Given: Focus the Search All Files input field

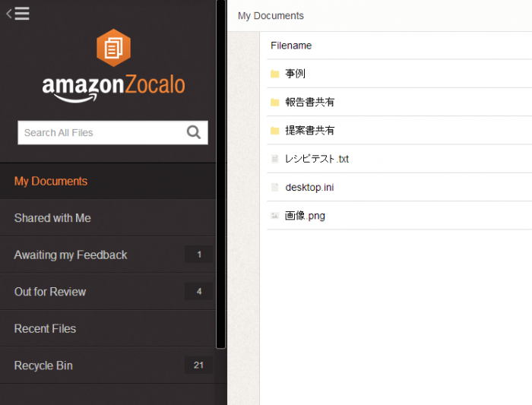Looking at the screenshot, I should click(x=112, y=133).
